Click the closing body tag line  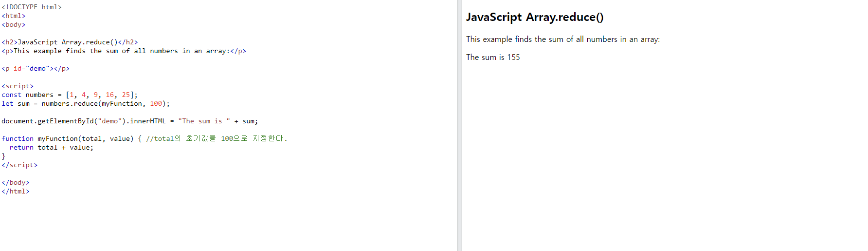click(x=16, y=182)
